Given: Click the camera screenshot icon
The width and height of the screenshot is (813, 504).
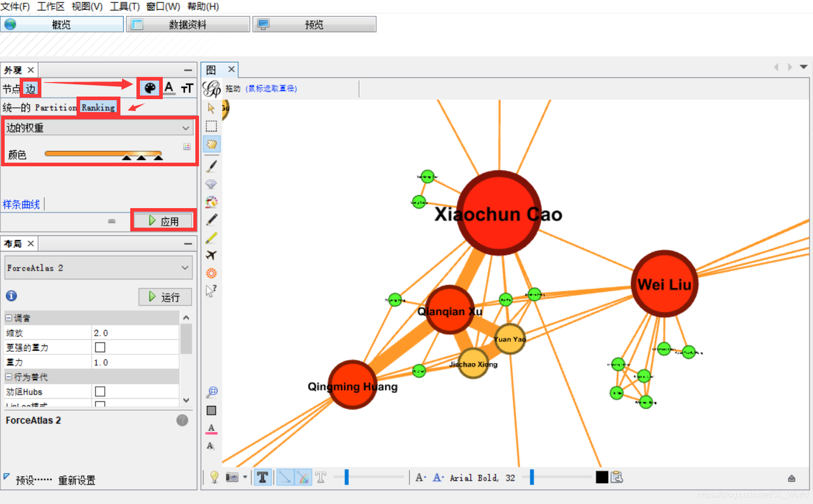Looking at the screenshot, I should click(232, 478).
